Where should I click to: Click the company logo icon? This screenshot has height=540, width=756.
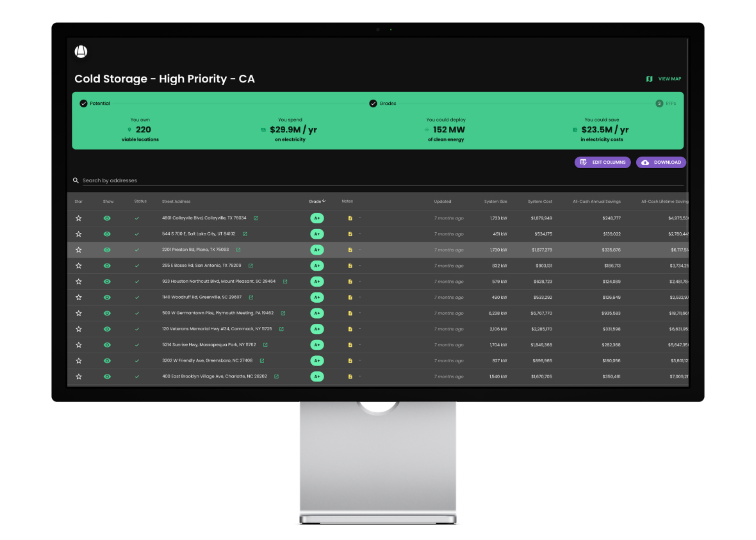81,52
